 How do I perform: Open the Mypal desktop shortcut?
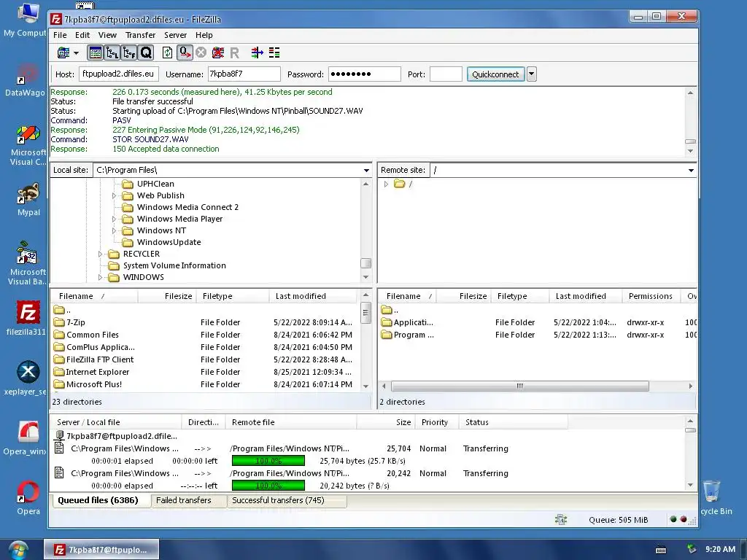[x=28, y=200]
